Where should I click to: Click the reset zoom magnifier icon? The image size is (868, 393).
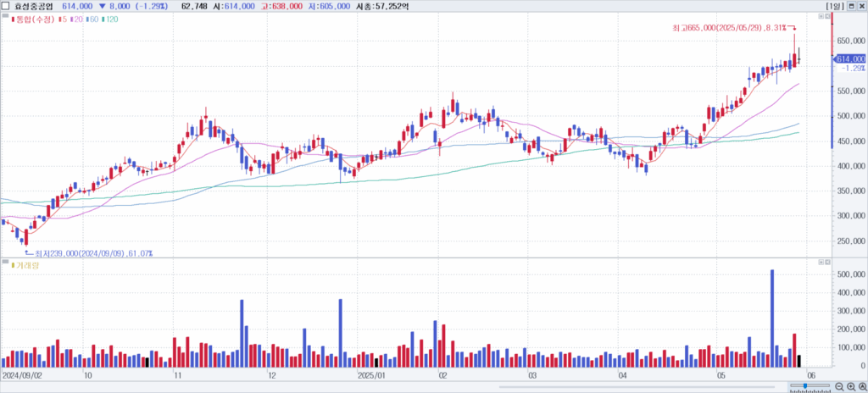[x=862, y=386]
